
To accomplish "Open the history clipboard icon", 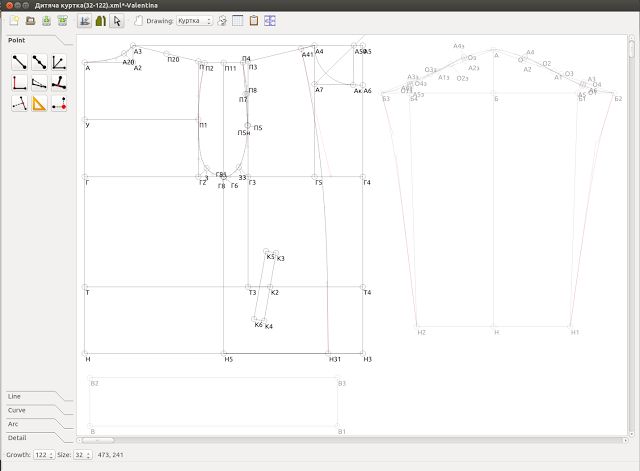I will click(254, 20).
